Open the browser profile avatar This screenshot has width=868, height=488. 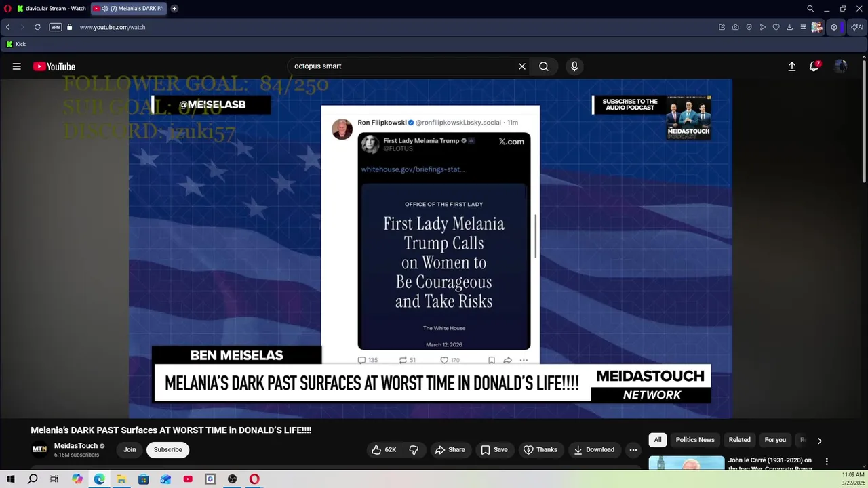tap(817, 27)
